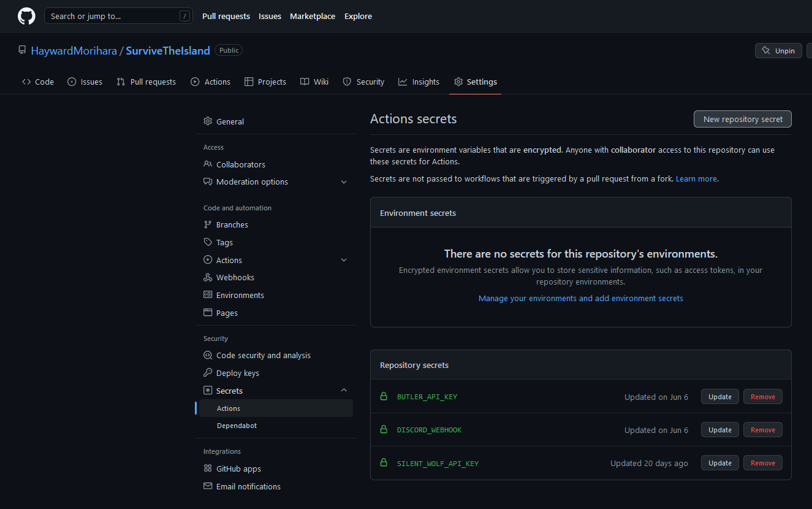Open the Code repository tab
Viewport: 812px width, 509px height.
[x=38, y=82]
